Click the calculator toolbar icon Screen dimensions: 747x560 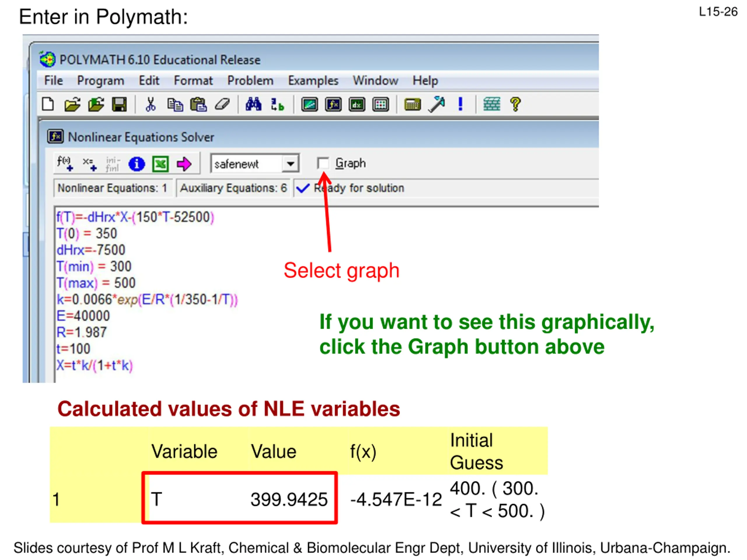(x=412, y=105)
